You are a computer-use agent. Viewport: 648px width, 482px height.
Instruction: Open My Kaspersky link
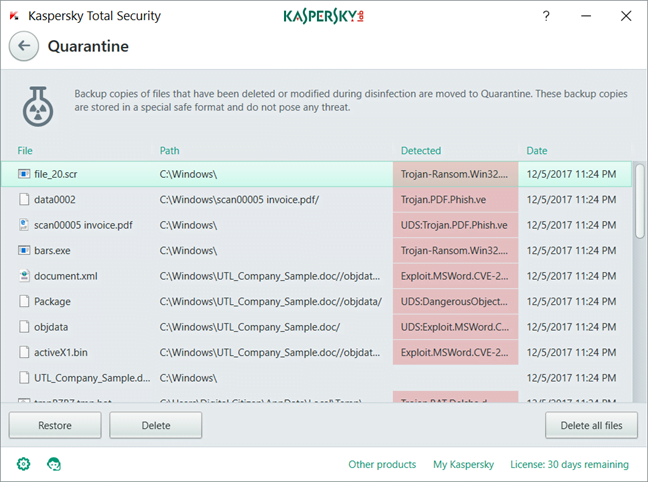463,464
